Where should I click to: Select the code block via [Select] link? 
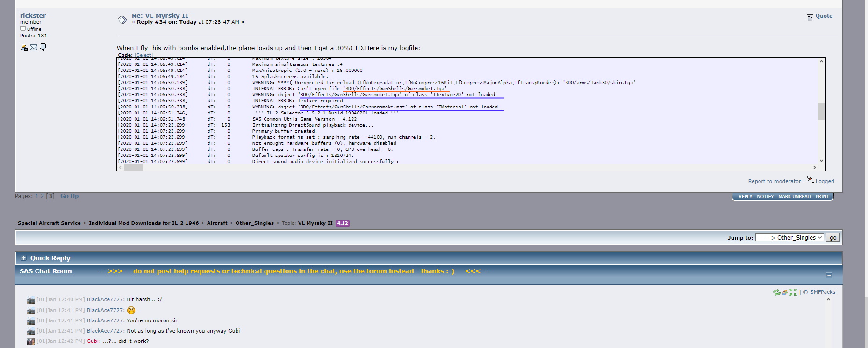click(143, 55)
